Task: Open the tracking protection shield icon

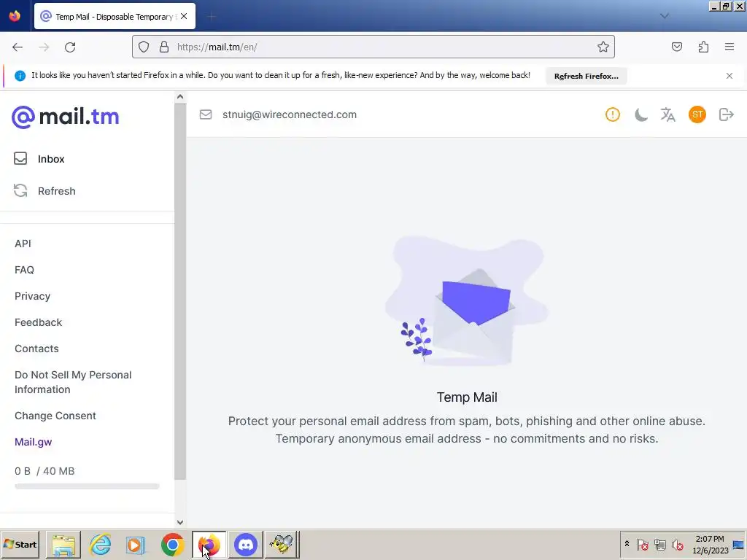Action: pos(144,47)
